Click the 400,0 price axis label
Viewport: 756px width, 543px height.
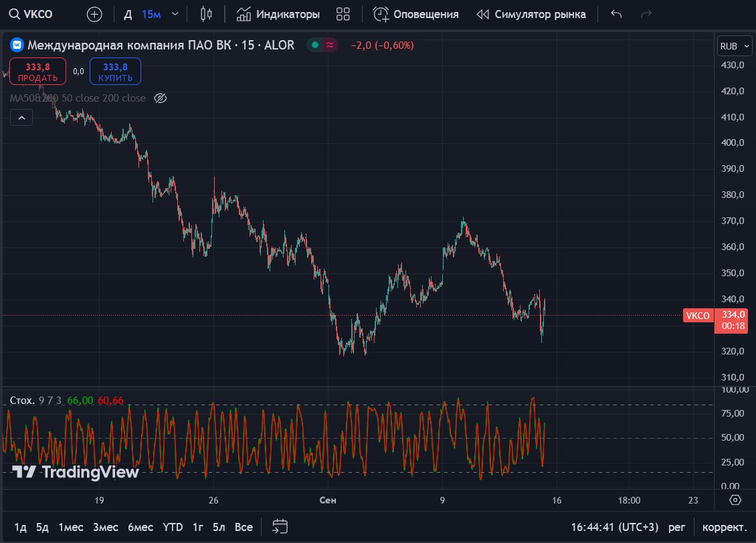tap(733, 142)
